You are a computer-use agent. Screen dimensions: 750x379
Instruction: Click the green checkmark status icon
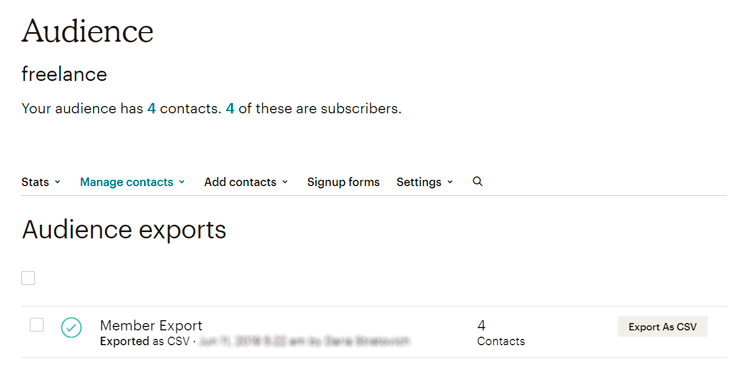pos(71,328)
